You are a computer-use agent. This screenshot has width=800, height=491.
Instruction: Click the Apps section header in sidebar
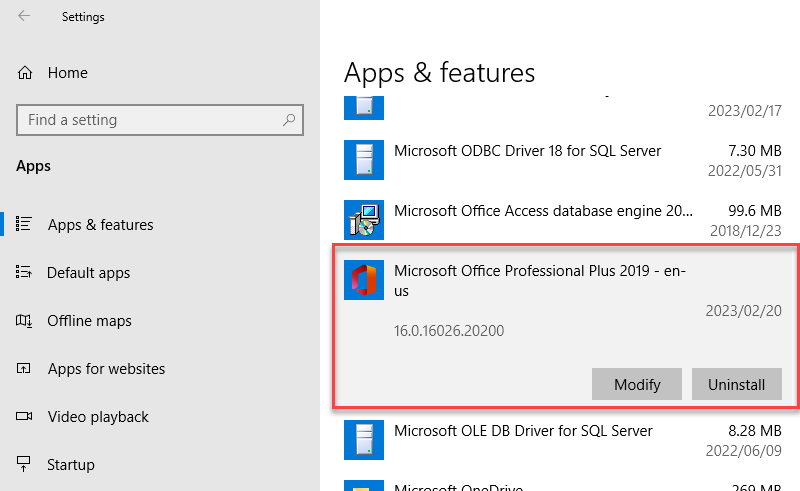coord(33,166)
